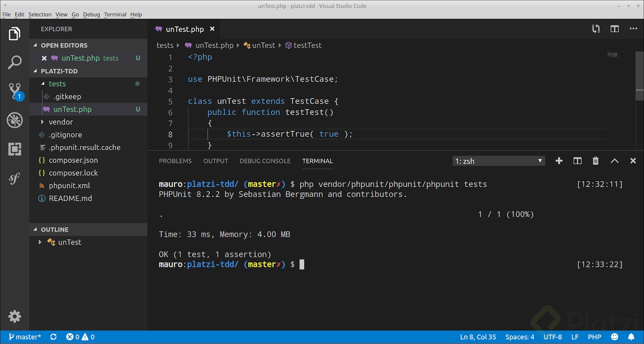
Task: Change end of line LF setting
Action: pos(575,337)
